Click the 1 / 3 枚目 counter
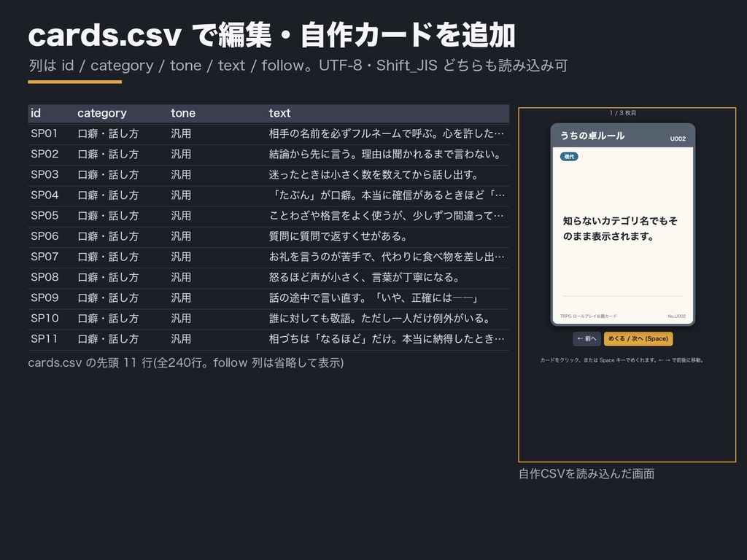The width and height of the screenshot is (747, 560). point(623,113)
